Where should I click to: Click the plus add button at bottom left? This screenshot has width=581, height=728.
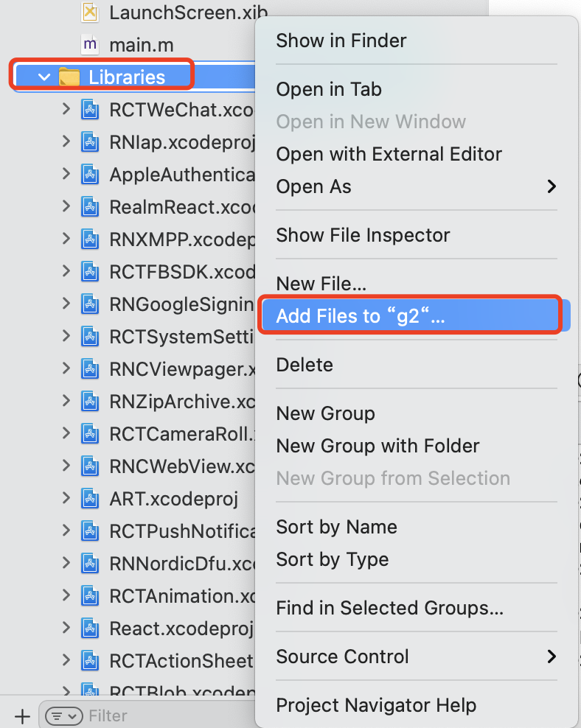23,715
